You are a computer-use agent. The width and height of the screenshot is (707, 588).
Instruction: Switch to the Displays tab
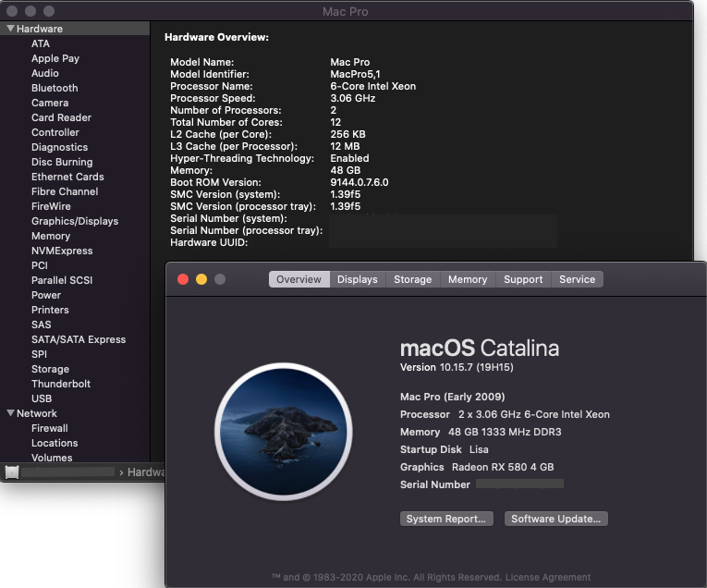click(358, 279)
